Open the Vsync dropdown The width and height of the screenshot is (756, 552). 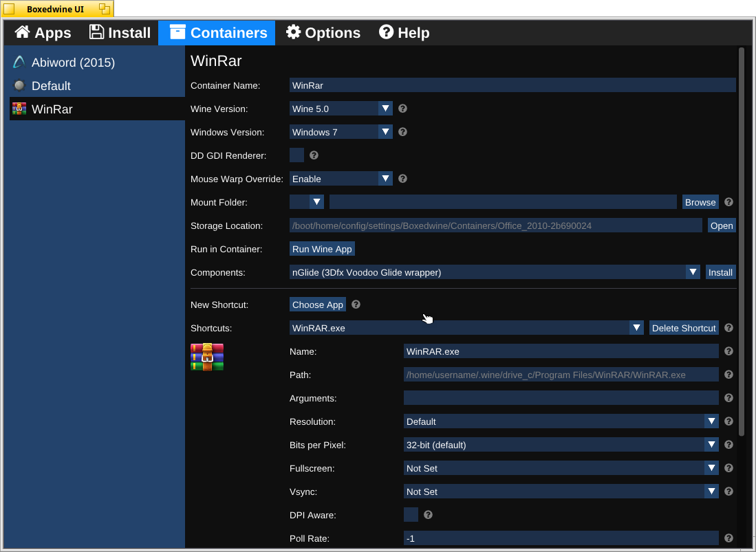pyautogui.click(x=561, y=492)
